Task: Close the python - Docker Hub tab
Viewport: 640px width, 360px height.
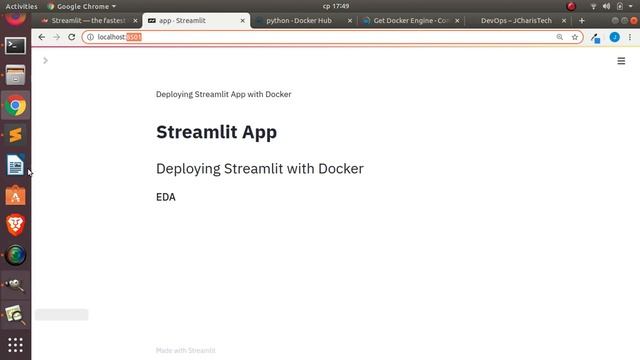Action: pyautogui.click(x=350, y=20)
